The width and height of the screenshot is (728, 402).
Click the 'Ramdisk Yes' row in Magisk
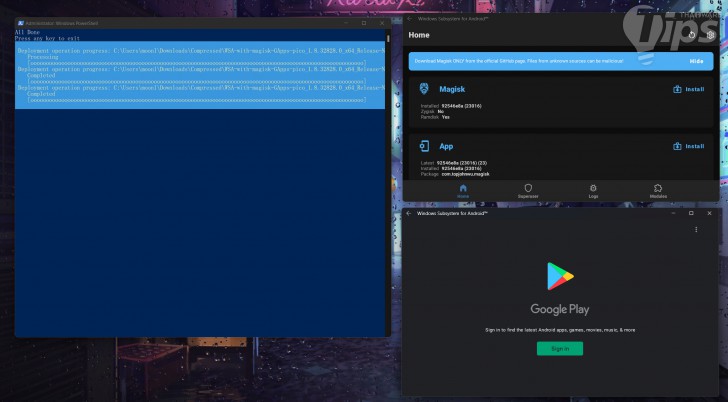pos(435,117)
